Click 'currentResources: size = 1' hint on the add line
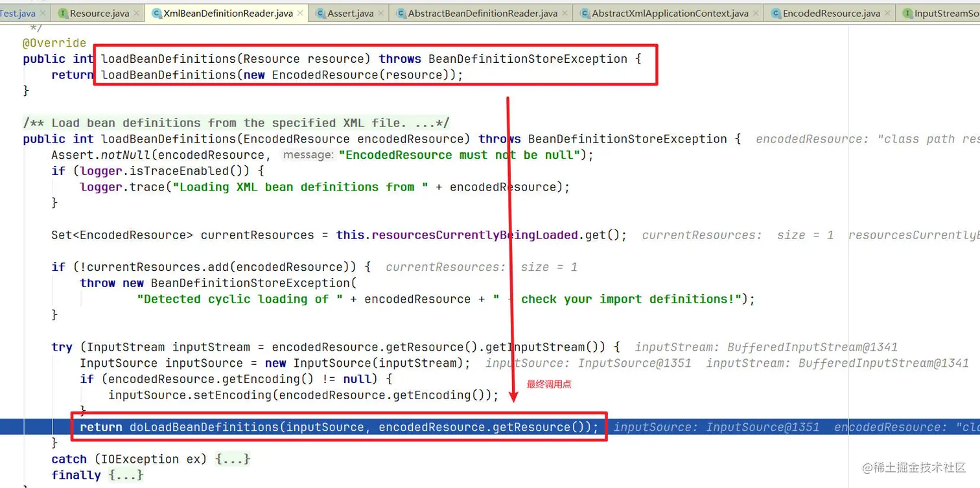 [x=482, y=267]
